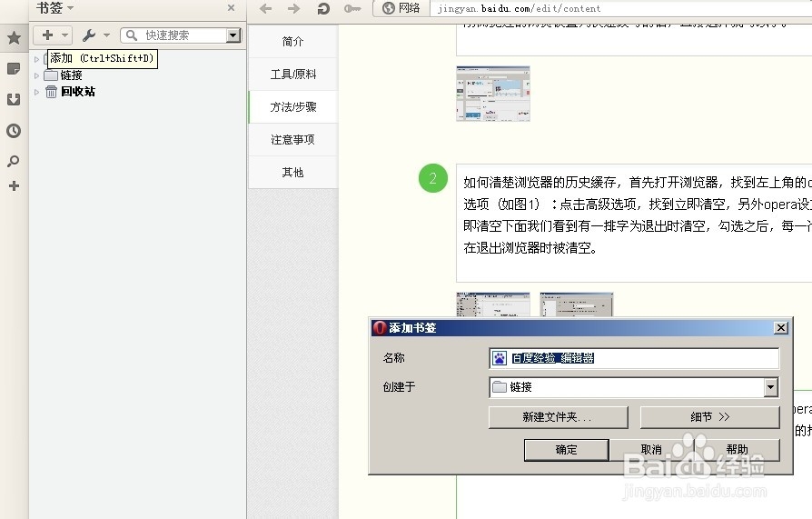Confirm with the 确定 button
This screenshot has height=519, width=812.
[566, 450]
